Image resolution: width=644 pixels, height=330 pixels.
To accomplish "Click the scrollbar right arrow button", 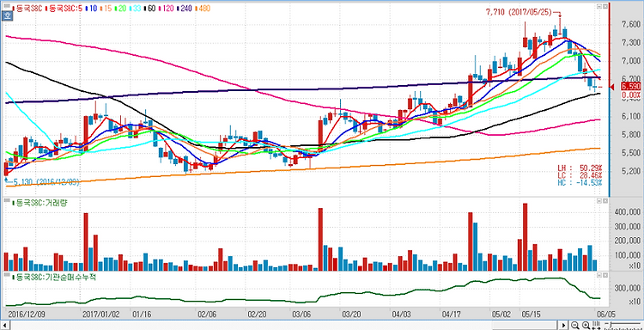I will pyautogui.click(x=564, y=326).
